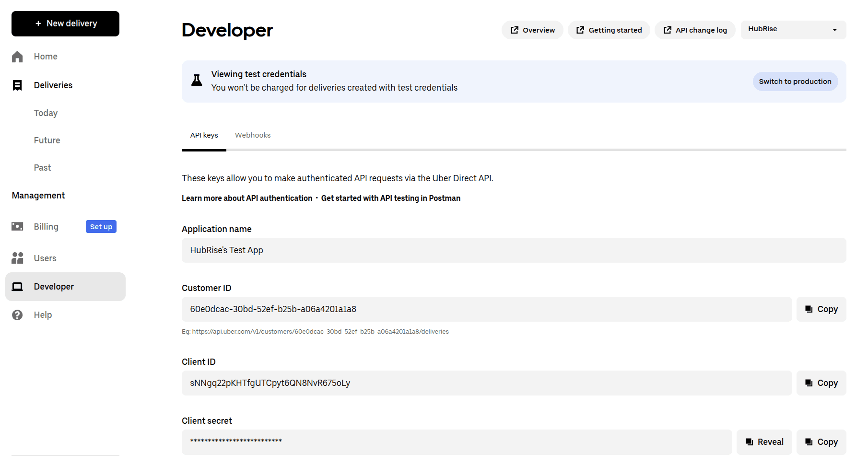Select Today under Deliveries

click(x=46, y=113)
